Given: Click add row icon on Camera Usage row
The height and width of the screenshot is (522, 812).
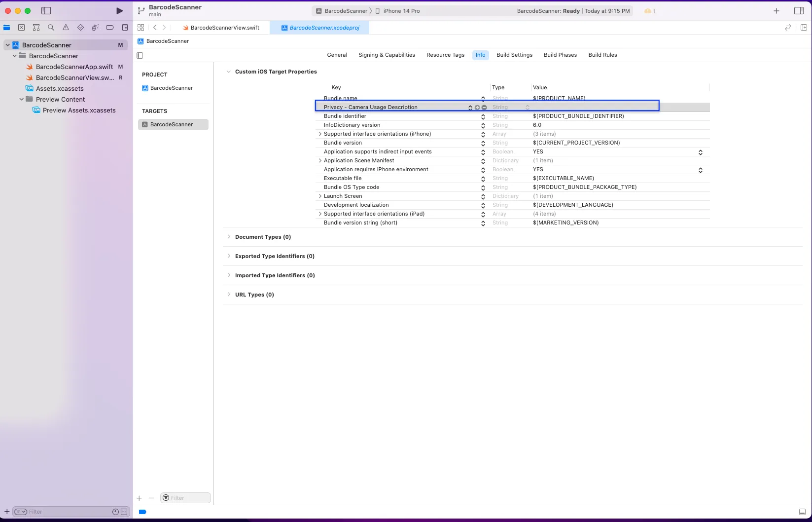Looking at the screenshot, I should coord(477,108).
